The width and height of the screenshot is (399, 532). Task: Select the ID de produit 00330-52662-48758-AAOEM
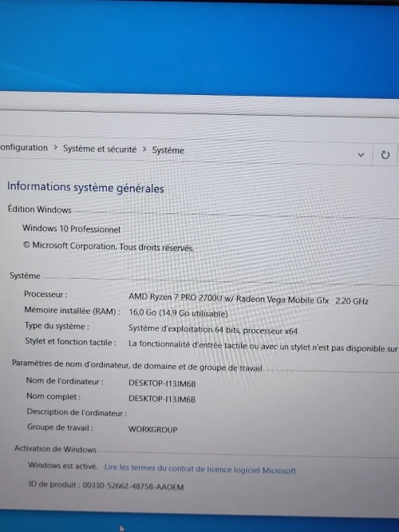[x=106, y=486]
